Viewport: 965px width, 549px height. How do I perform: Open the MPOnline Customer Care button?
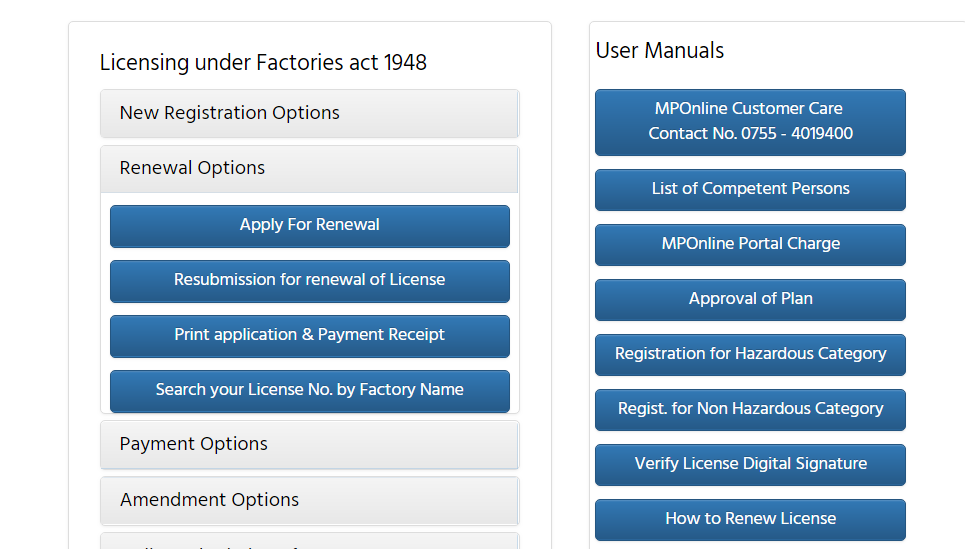[750, 109]
